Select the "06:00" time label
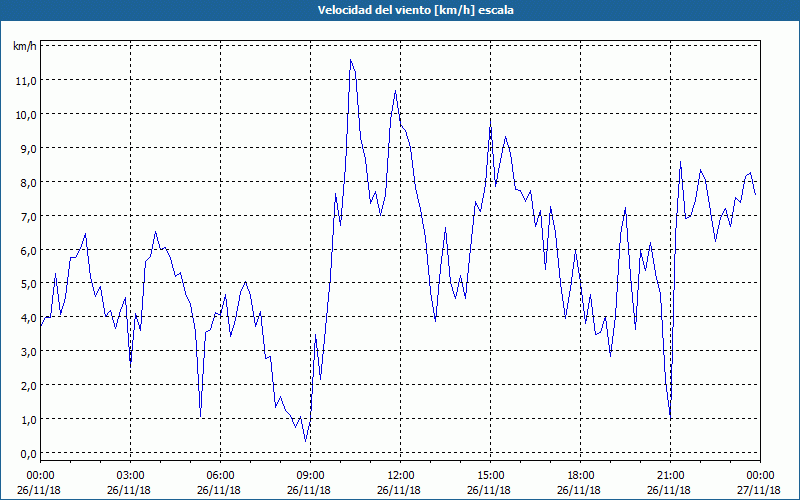The height and width of the screenshot is (500, 800). click(220, 475)
